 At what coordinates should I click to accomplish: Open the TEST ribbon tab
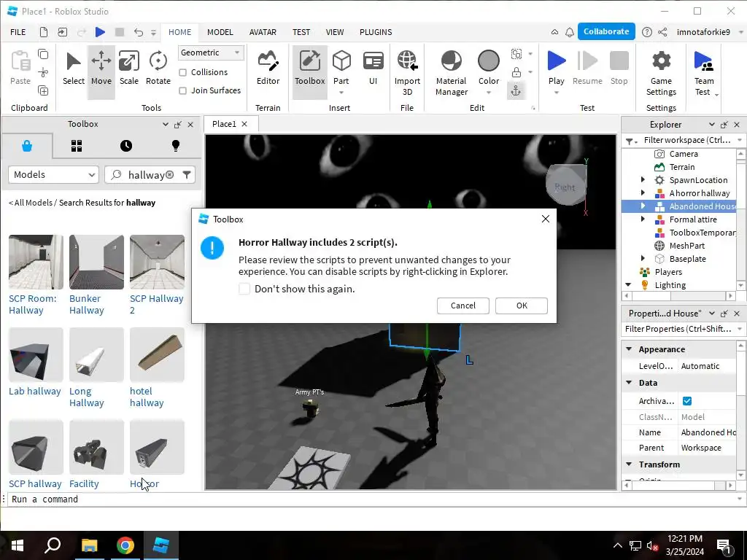click(x=301, y=32)
